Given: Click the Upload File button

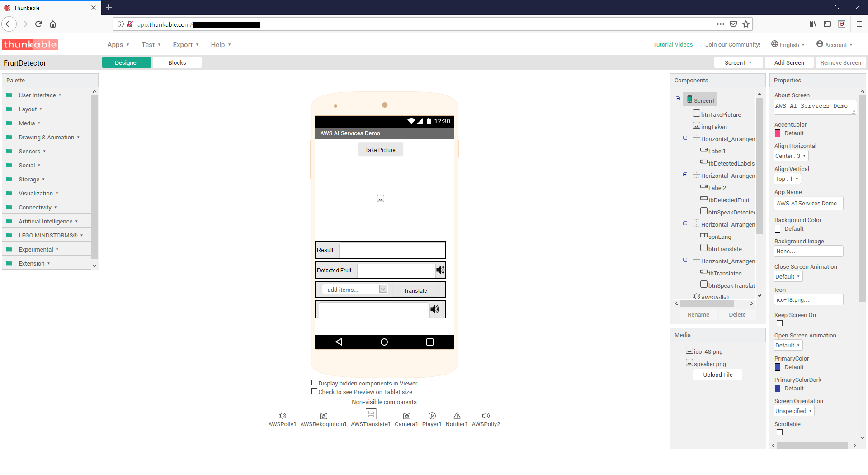Looking at the screenshot, I should tap(718, 375).
